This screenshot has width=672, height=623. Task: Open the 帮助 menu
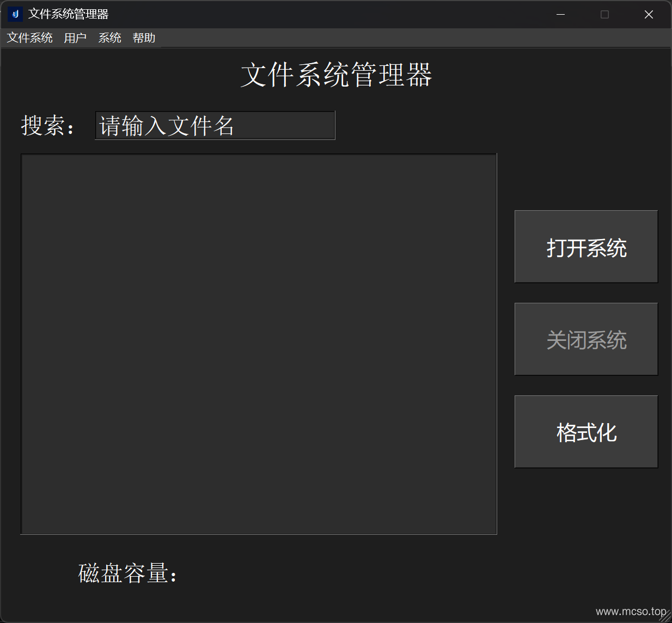point(144,38)
